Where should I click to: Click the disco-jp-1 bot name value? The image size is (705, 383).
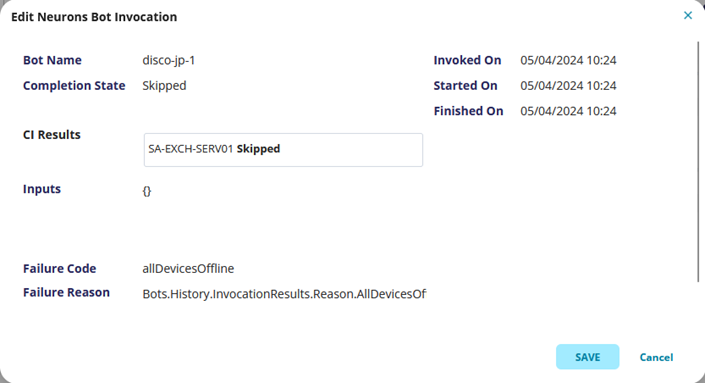(x=169, y=60)
